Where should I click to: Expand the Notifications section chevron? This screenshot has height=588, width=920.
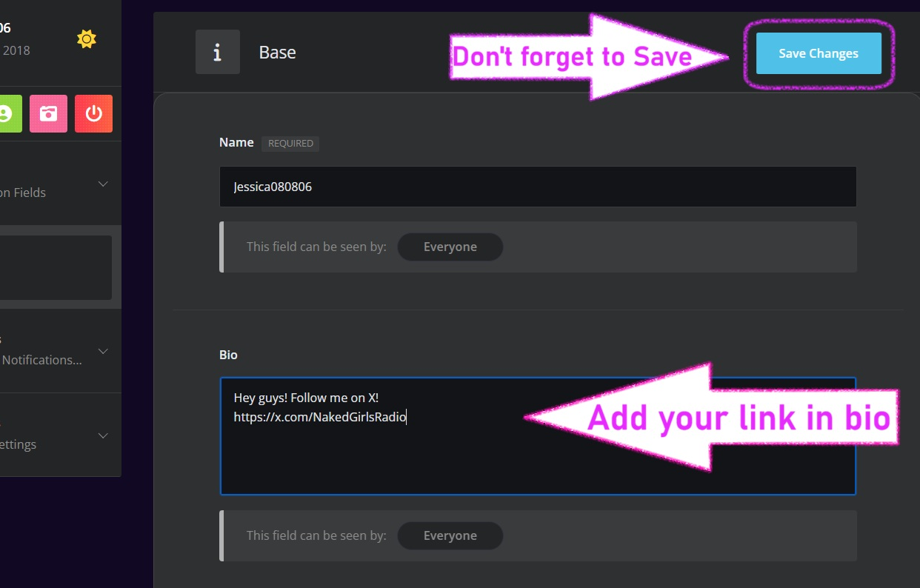pyautogui.click(x=104, y=351)
